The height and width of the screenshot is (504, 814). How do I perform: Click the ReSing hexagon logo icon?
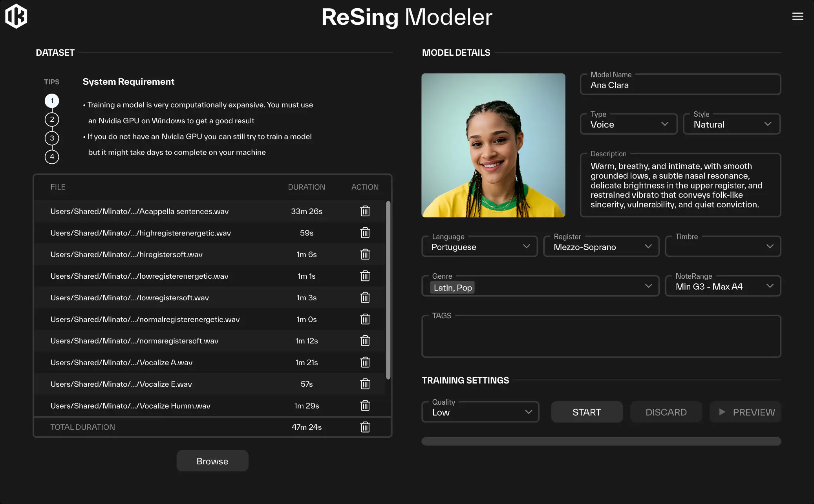point(16,16)
